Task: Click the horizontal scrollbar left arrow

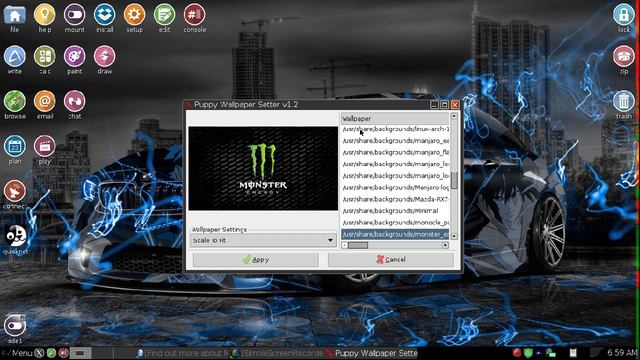Action: point(344,245)
